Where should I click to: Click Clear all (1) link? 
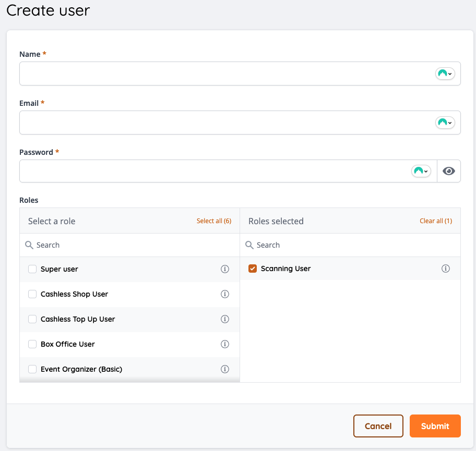click(436, 221)
